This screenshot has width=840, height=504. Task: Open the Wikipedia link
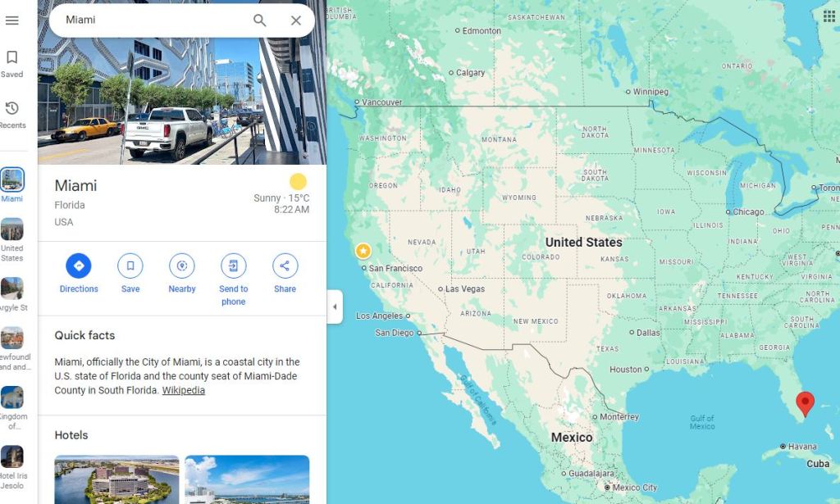183,391
